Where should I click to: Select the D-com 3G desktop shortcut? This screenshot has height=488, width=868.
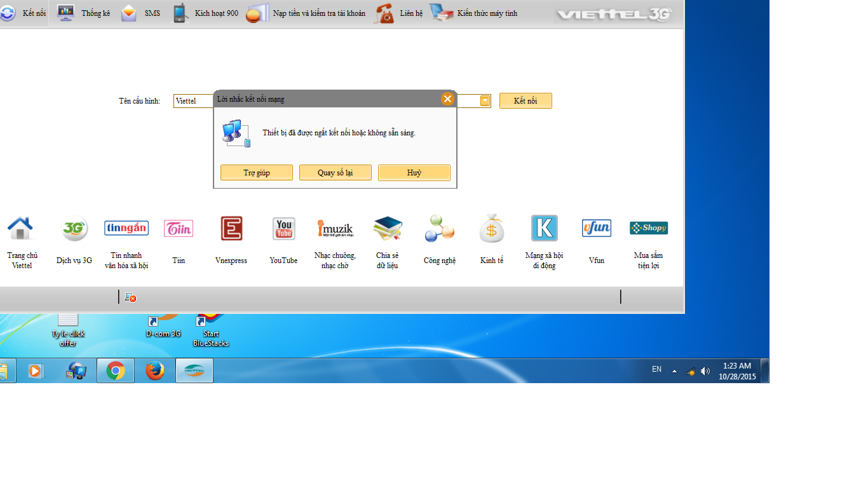click(x=163, y=325)
